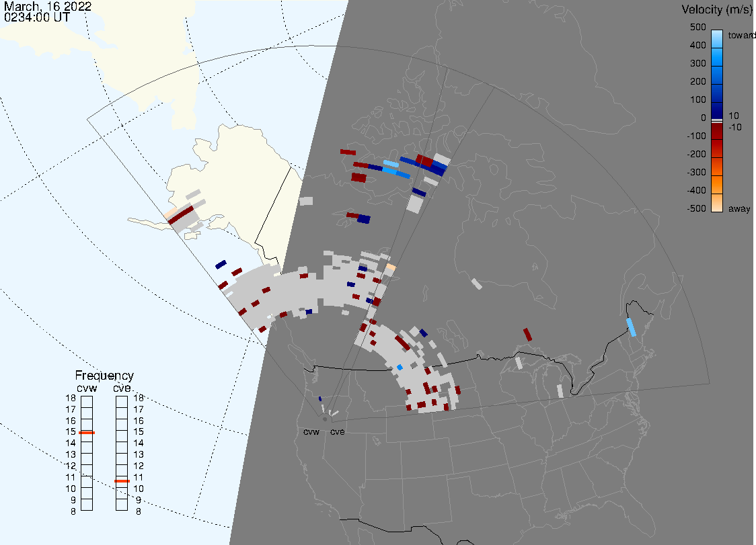Click the peach echo on Alaska's west coast
The height and width of the screenshot is (545, 756).
[x=169, y=214]
